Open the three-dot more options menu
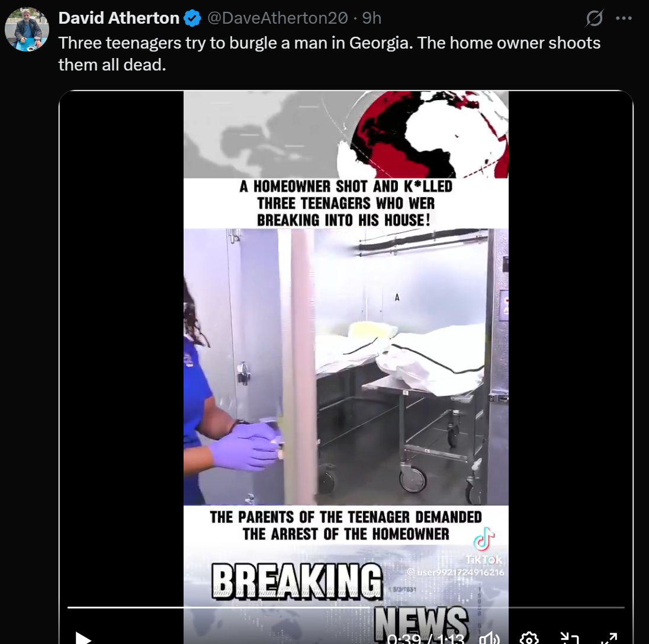Screen dimensions: 649x644 click(x=624, y=18)
